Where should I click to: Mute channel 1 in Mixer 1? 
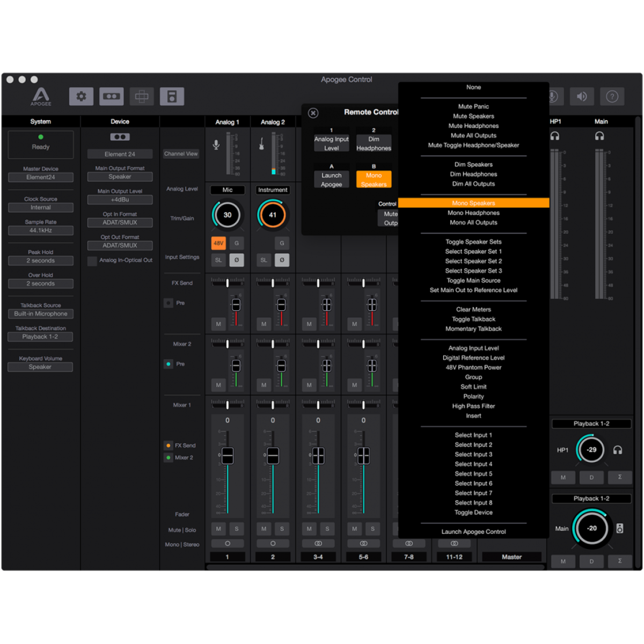(218, 529)
